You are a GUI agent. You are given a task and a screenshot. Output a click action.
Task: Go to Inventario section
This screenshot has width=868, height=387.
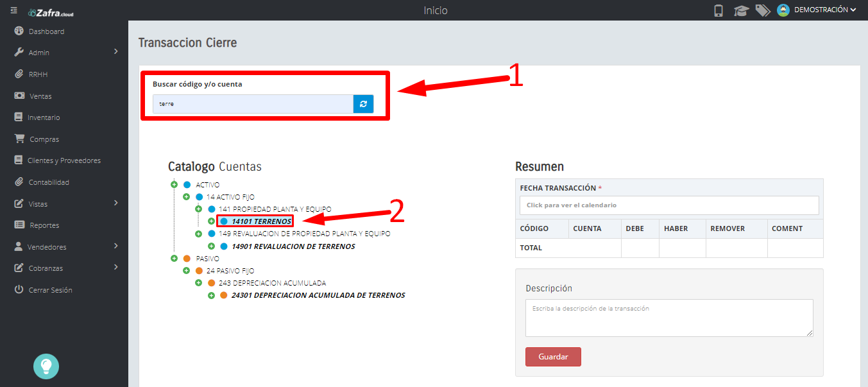pos(44,117)
